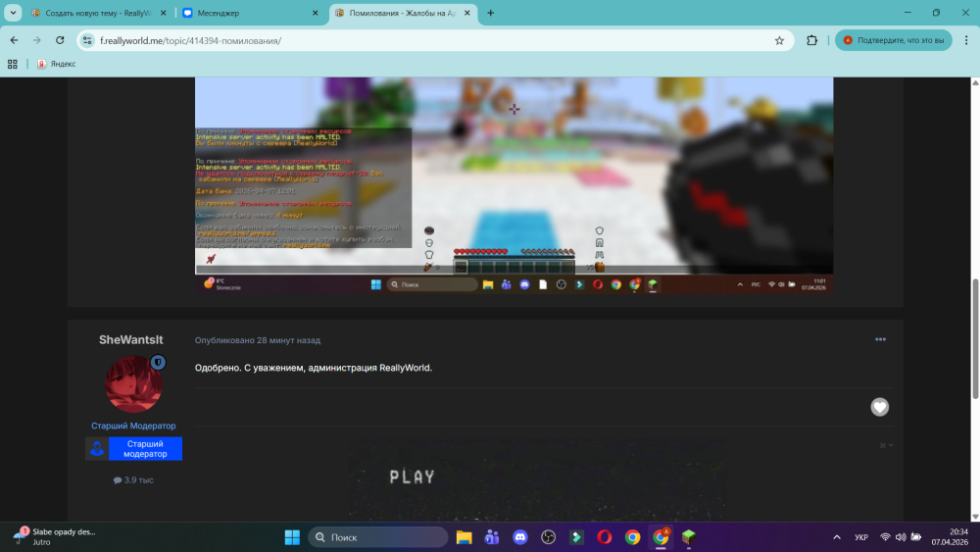
Task: Open the clock and calendar 20:34
Action: [x=950, y=537]
